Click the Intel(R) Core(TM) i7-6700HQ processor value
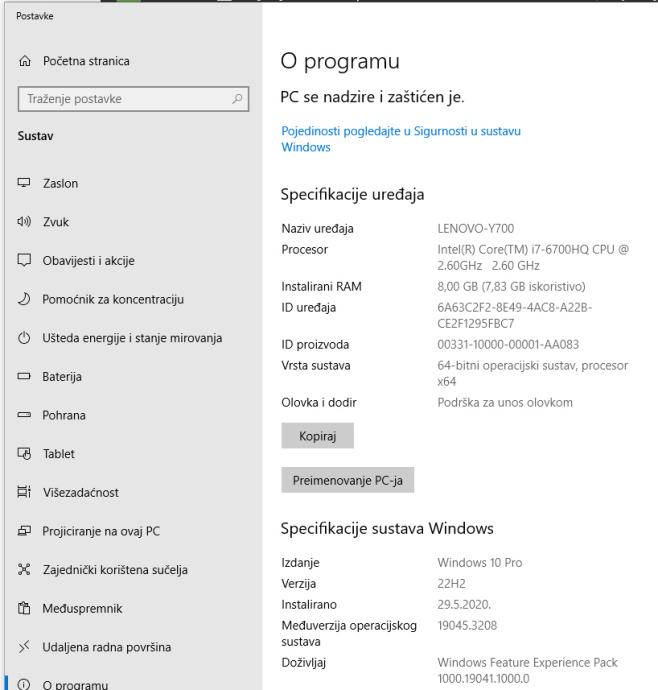 click(x=533, y=257)
